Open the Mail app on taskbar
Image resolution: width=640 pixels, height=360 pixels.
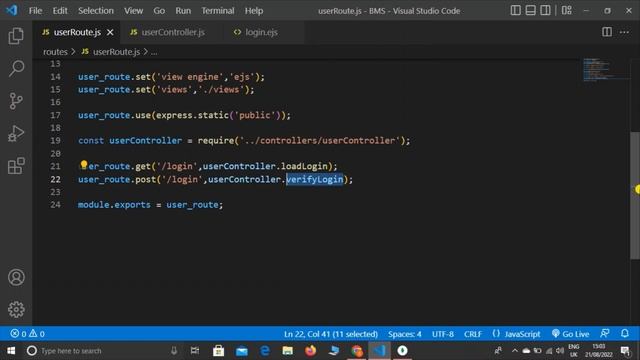242,351
